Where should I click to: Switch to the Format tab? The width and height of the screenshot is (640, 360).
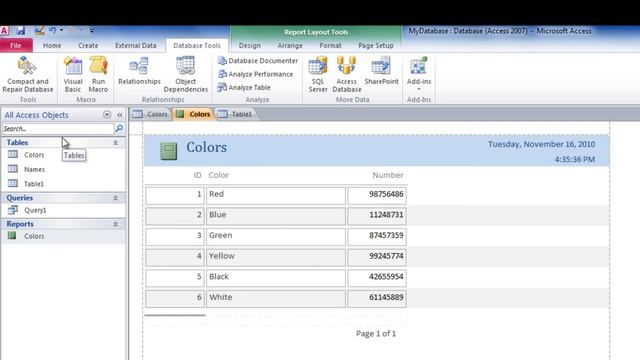(331, 46)
